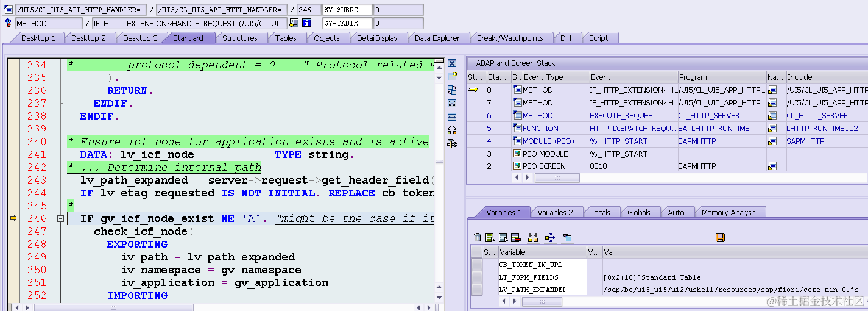
Task: Click the method icon in stack row 7
Action: 517,102
